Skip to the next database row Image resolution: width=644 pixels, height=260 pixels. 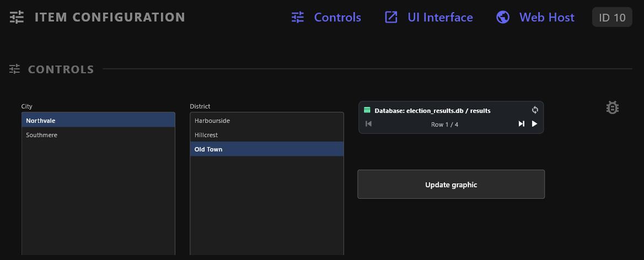point(521,124)
